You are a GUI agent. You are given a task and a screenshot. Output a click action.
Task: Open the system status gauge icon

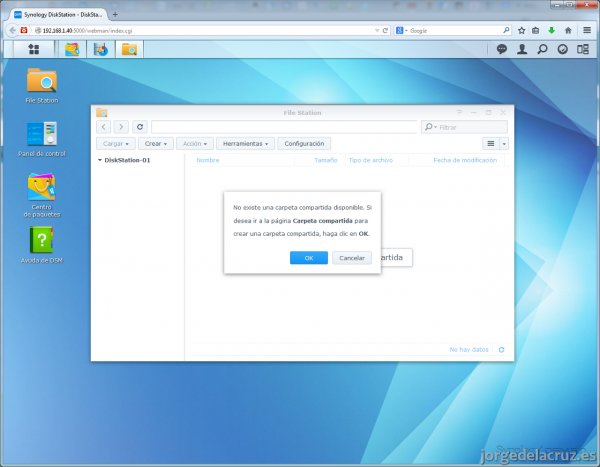(x=562, y=49)
